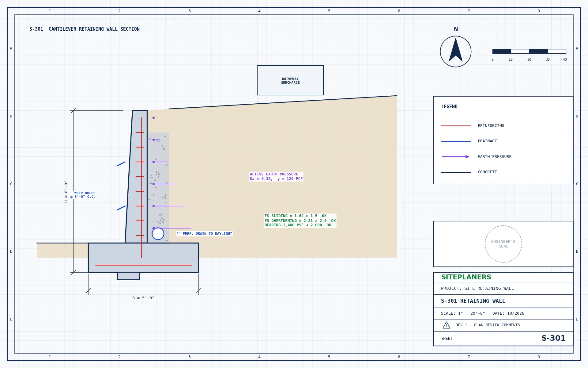Click the upper weep hole line

point(121,164)
